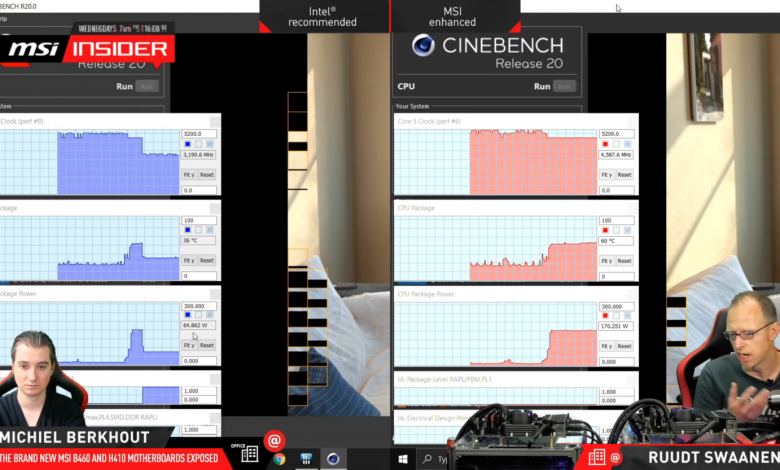Open the blue monitoring app on the taskbar
The height and width of the screenshot is (470, 780).
(306, 459)
